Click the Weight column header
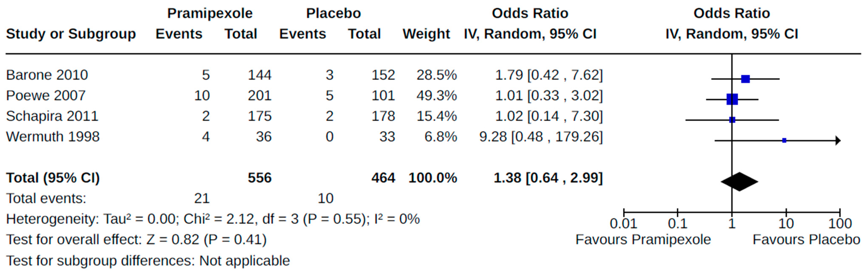The width and height of the screenshot is (868, 276). (426, 34)
